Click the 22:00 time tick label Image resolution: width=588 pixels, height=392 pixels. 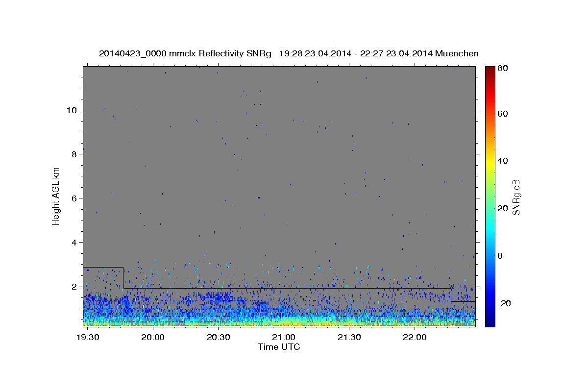(x=415, y=337)
